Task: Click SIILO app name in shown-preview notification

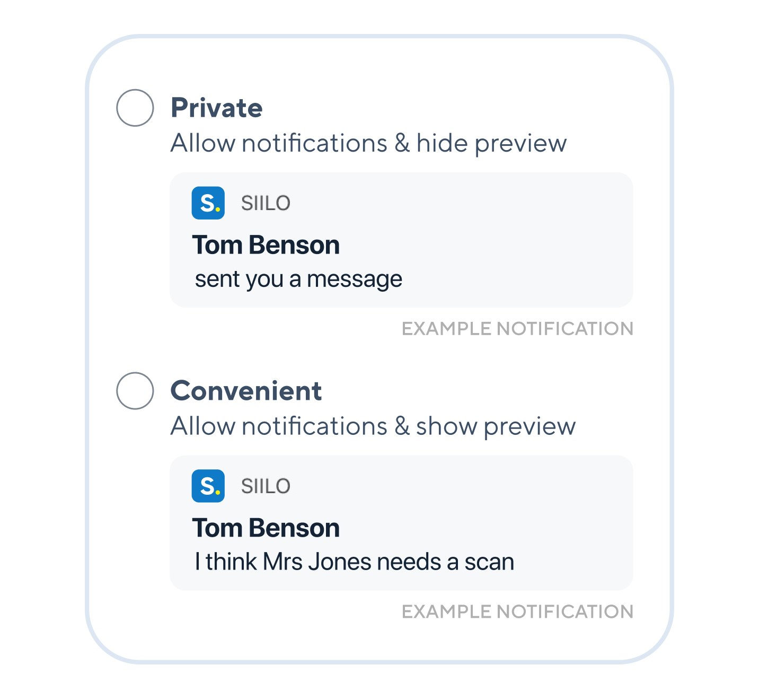Action: tap(266, 486)
